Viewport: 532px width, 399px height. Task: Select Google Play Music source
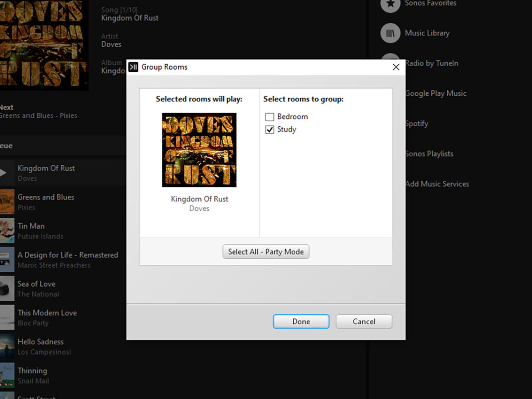[436, 93]
